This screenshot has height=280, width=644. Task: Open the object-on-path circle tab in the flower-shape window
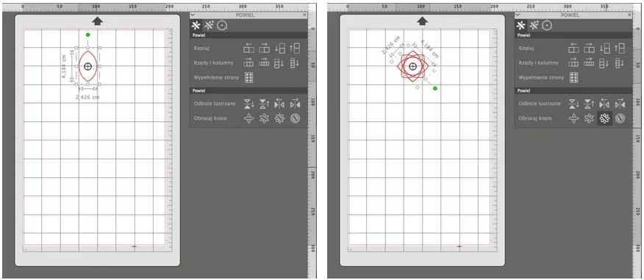point(546,26)
